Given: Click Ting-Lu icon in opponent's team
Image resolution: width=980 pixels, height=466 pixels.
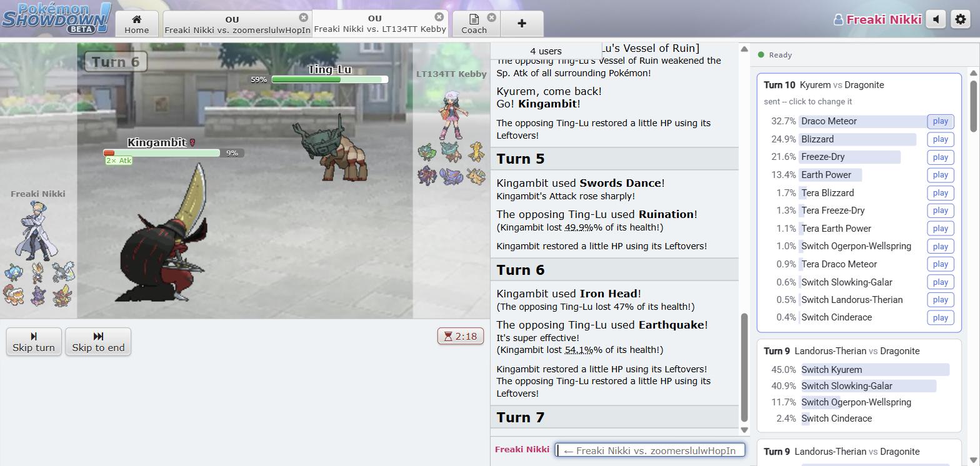Looking at the screenshot, I should coord(451,152).
